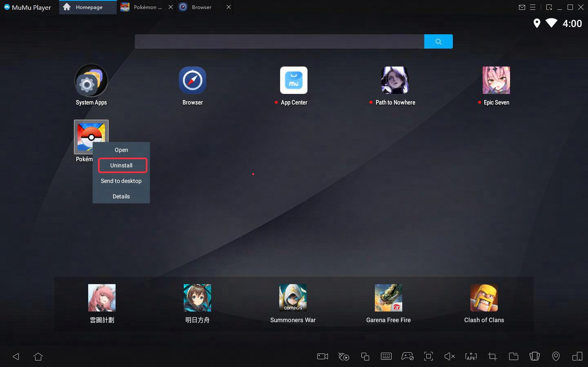Switch to the Homepage tab

pos(88,7)
